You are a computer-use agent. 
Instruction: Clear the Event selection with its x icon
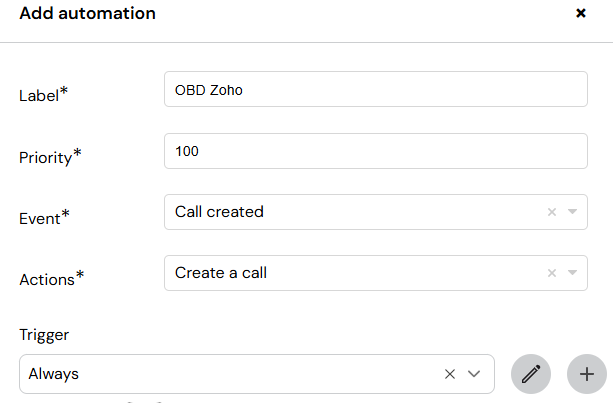tap(552, 212)
